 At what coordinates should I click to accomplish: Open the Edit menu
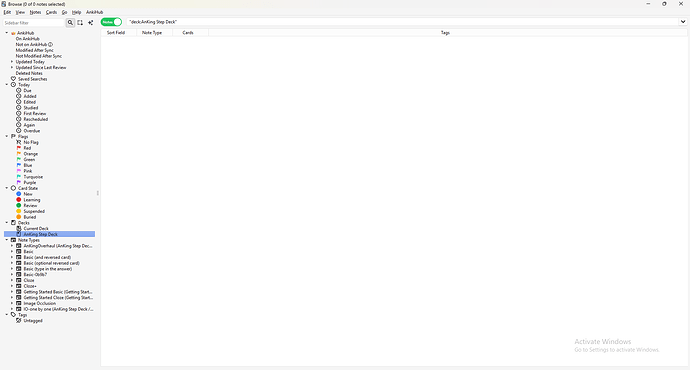pos(7,12)
